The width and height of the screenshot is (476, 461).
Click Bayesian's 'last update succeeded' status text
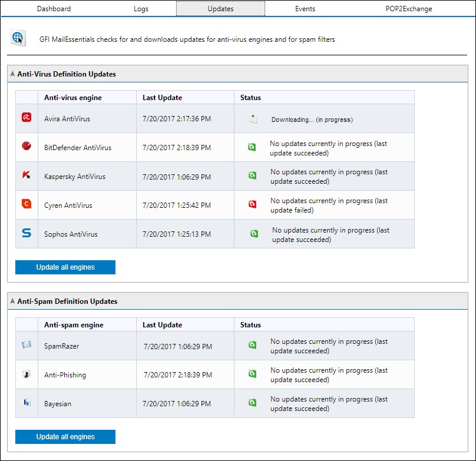click(329, 404)
